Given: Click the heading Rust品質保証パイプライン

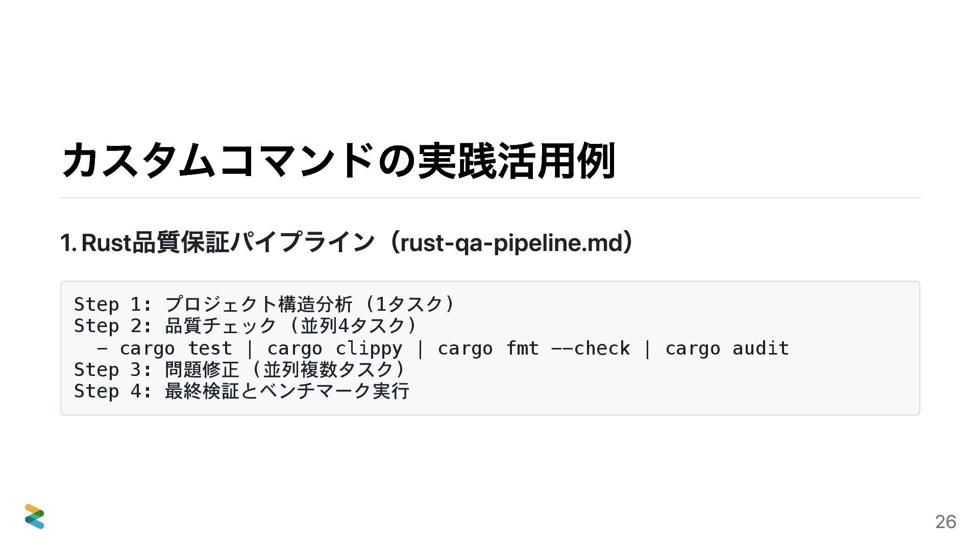Looking at the screenshot, I should coord(228,242).
